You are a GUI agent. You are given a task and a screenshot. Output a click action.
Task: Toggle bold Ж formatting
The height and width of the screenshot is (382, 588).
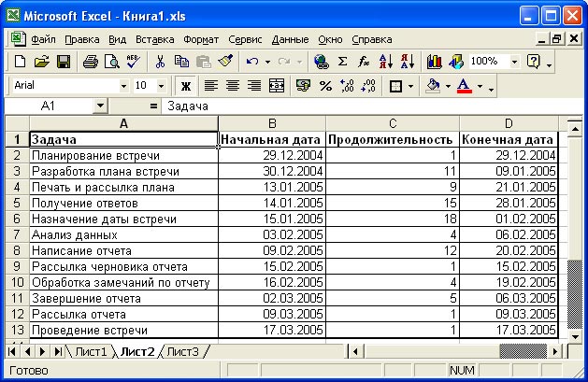pyautogui.click(x=186, y=86)
